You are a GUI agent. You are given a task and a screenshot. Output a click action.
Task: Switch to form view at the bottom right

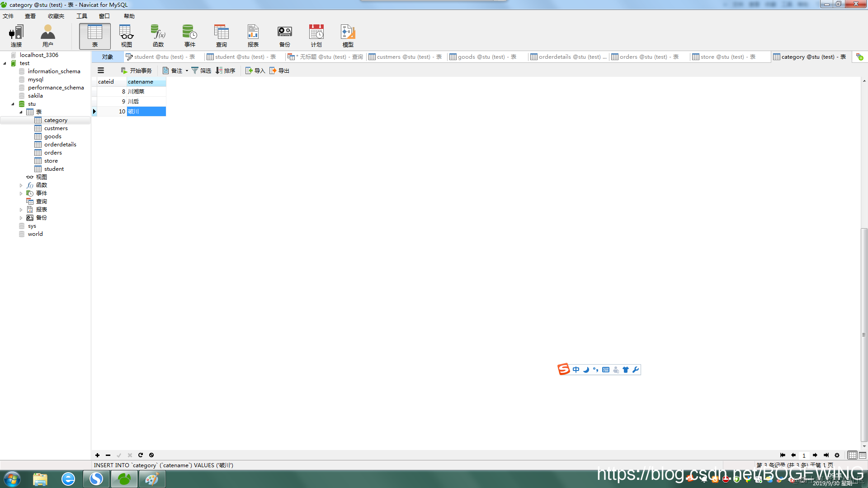pyautogui.click(x=863, y=455)
